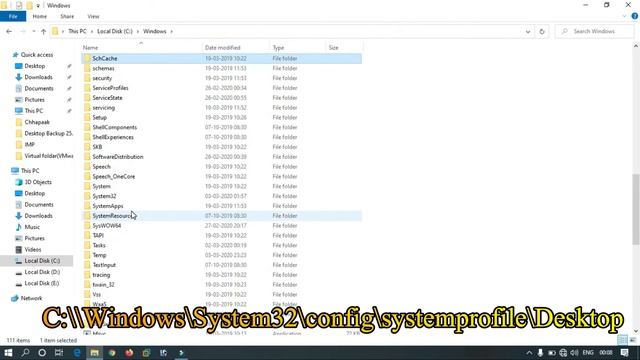Select pinned Downloads under Quick access

[38, 77]
